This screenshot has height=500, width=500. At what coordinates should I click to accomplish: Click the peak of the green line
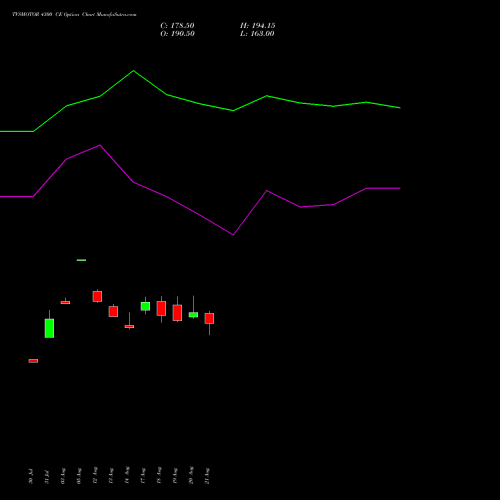click(x=134, y=71)
